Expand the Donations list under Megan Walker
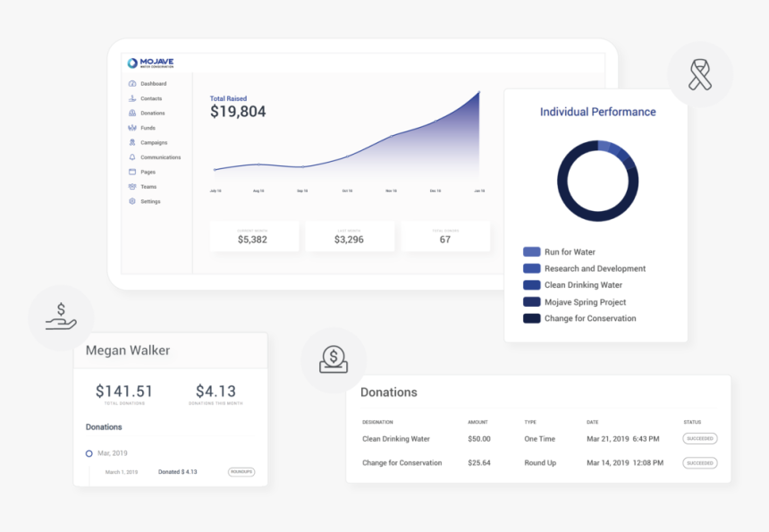 click(103, 426)
